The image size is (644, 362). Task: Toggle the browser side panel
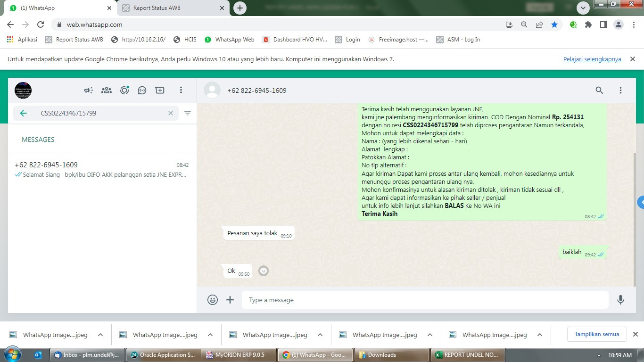coord(603,25)
